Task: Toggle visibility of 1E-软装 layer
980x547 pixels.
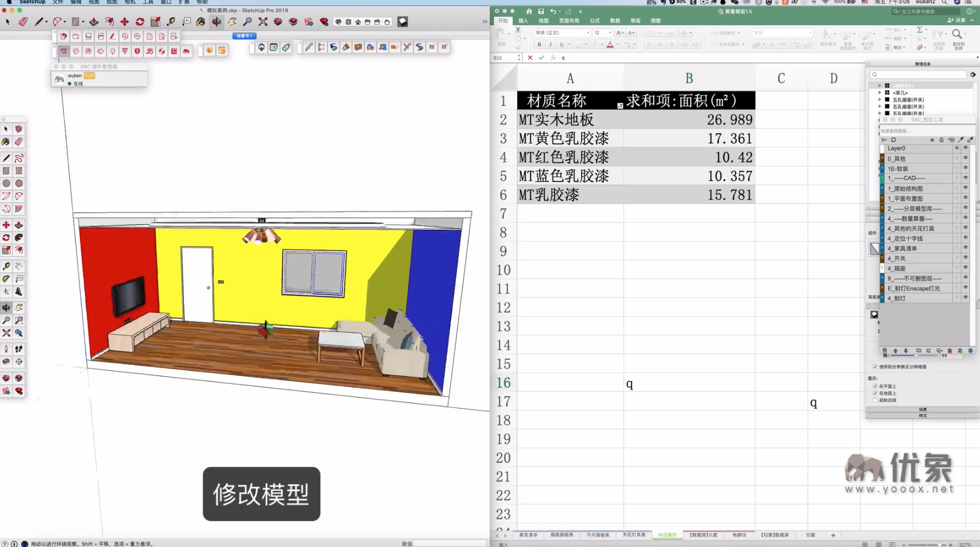Action: [x=965, y=168]
